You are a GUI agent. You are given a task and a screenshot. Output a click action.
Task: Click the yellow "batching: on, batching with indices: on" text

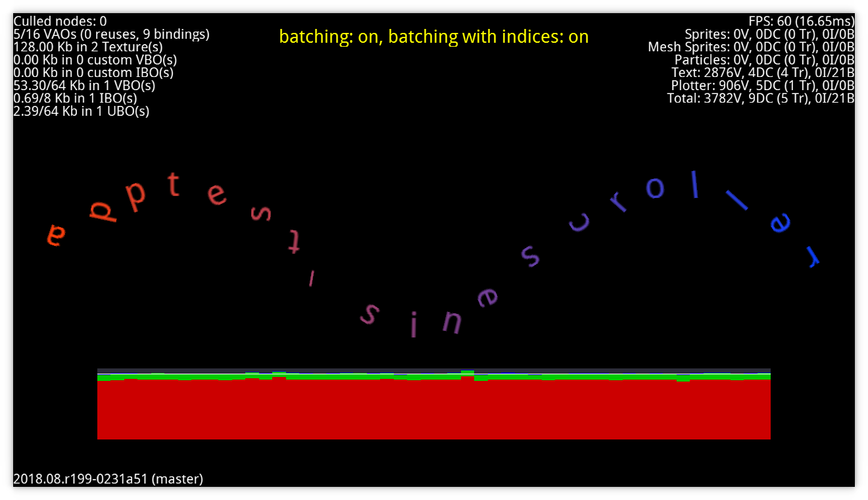(434, 37)
